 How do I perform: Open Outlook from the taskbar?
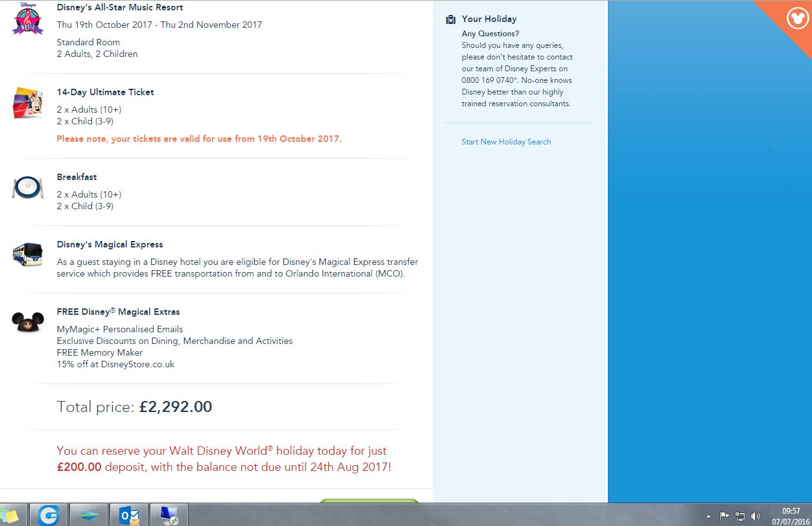point(129,516)
